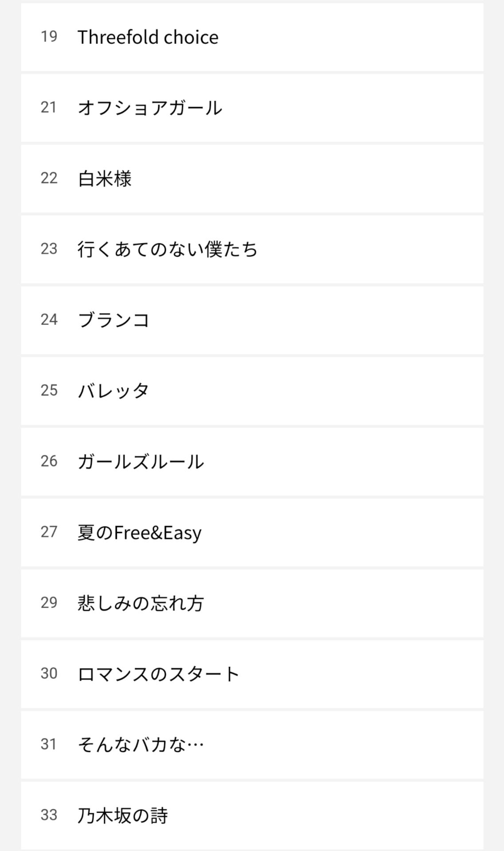Image resolution: width=504 pixels, height=851 pixels.
Task: Choose the song ブランコ
Action: coord(113,320)
